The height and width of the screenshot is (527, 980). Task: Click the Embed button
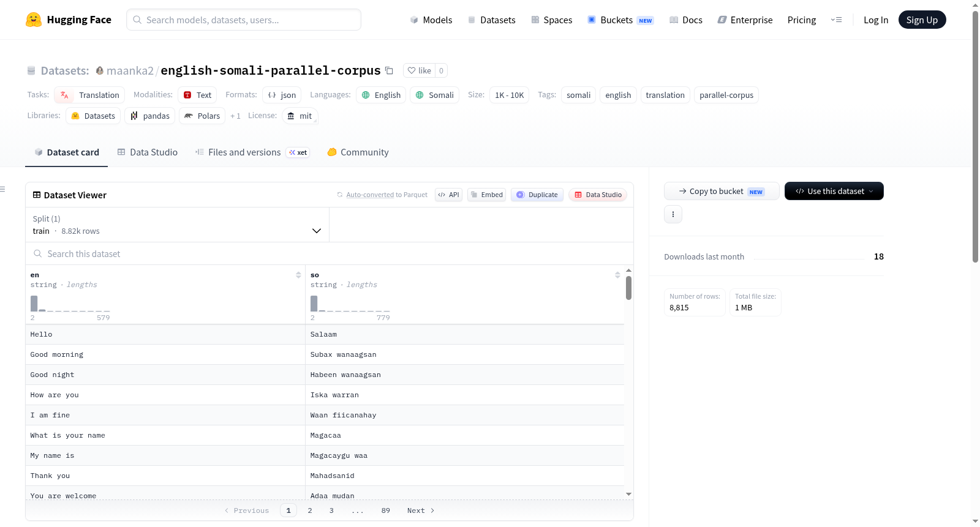[486, 195]
